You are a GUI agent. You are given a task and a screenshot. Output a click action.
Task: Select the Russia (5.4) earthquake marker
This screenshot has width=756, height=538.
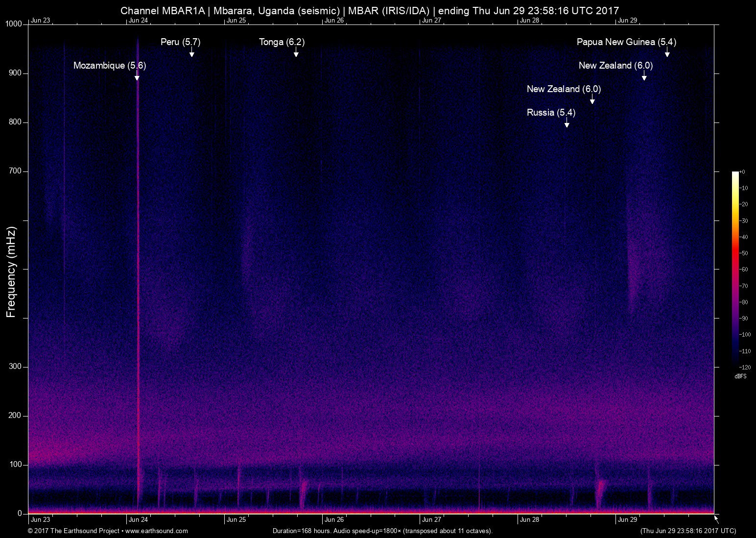pos(551,112)
